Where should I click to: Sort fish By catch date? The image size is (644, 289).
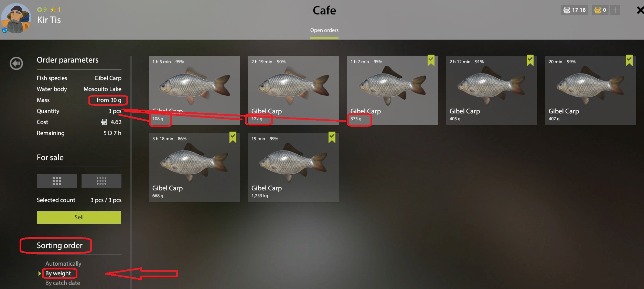point(63,283)
